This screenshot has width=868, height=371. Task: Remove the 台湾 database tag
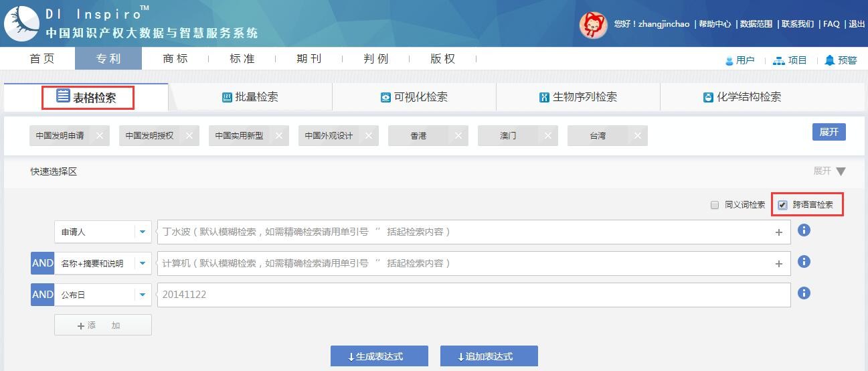coord(636,136)
